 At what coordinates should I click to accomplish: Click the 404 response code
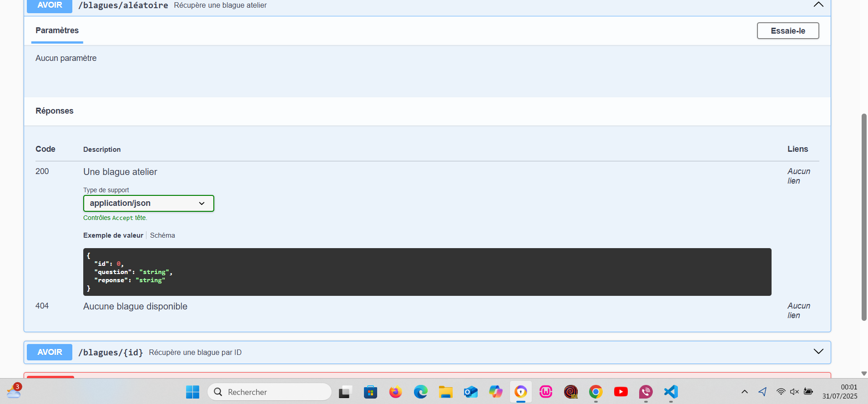tap(42, 306)
